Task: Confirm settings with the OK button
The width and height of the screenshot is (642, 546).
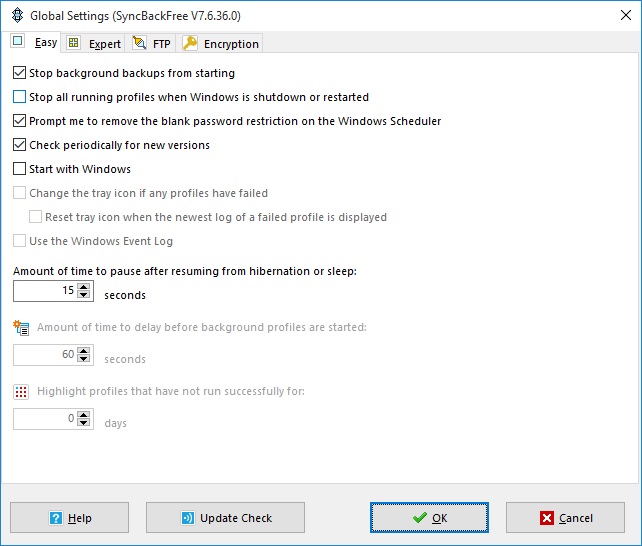Action: tap(429, 518)
